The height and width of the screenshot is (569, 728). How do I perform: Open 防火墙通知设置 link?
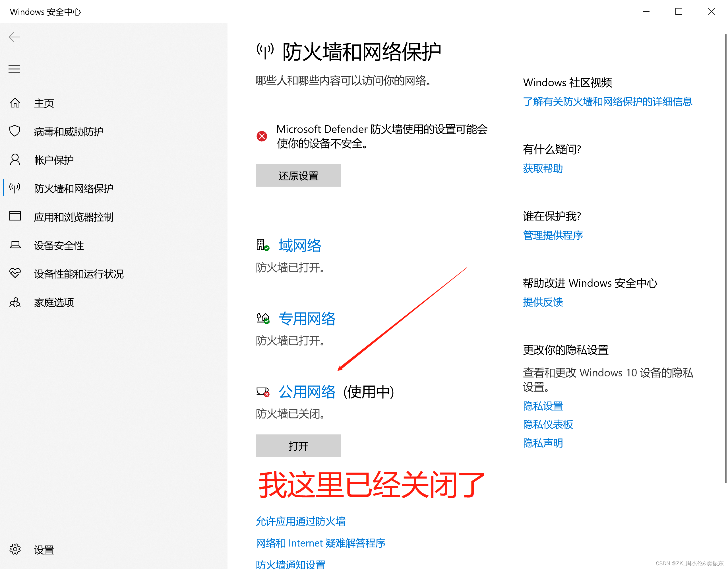290,564
